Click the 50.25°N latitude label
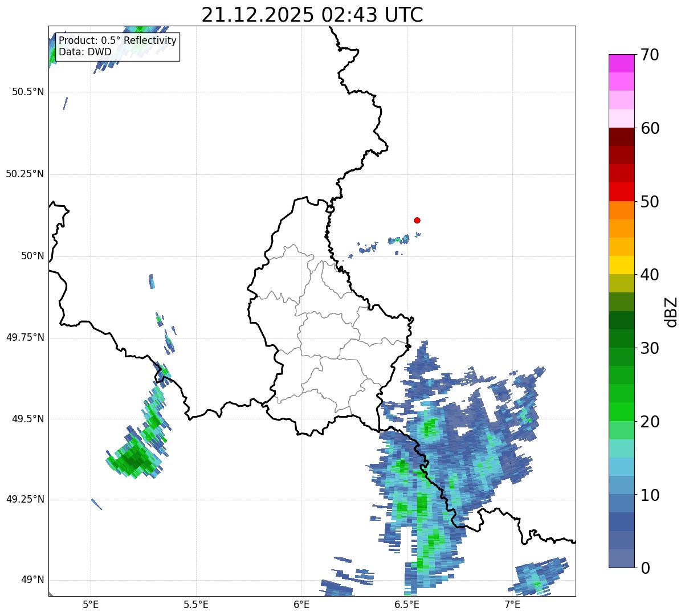 [25, 174]
